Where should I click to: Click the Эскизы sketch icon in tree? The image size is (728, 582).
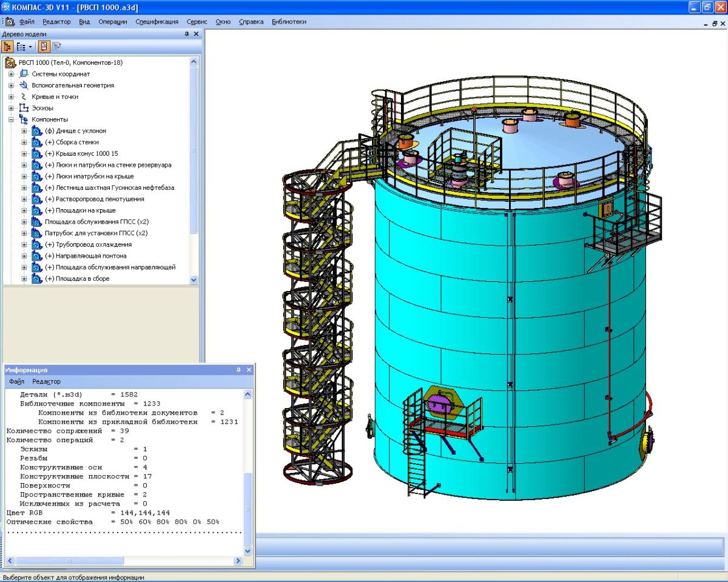24,108
